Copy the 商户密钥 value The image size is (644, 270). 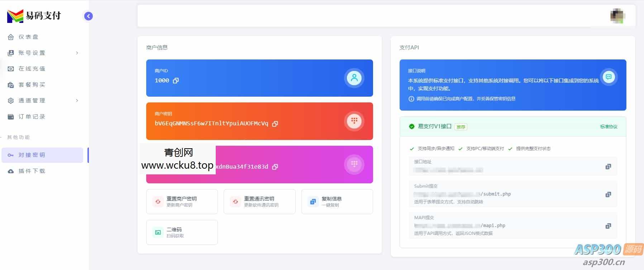(275, 124)
